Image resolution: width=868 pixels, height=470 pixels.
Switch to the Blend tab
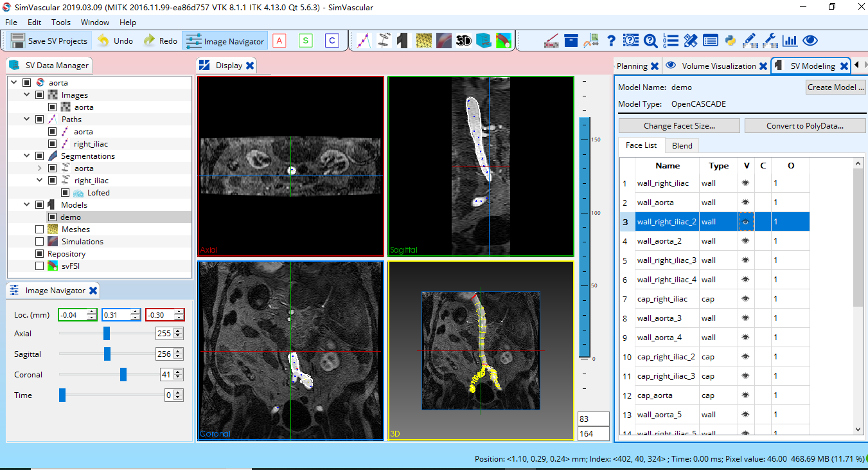(x=682, y=145)
